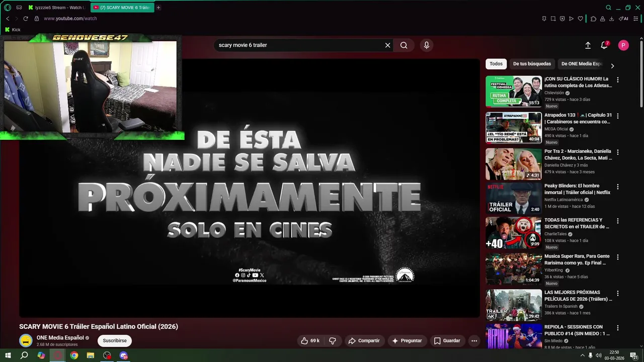Open the ad blocker shield icon
Viewport: 644px width, 362px height.
point(562,19)
